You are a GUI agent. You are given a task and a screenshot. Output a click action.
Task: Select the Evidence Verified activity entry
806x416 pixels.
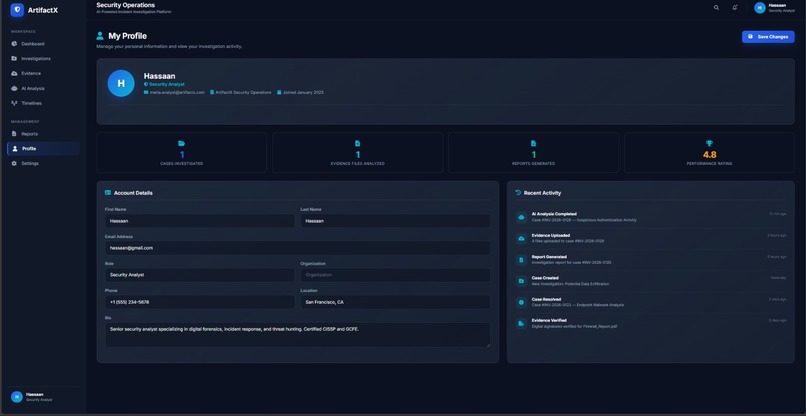(x=651, y=323)
